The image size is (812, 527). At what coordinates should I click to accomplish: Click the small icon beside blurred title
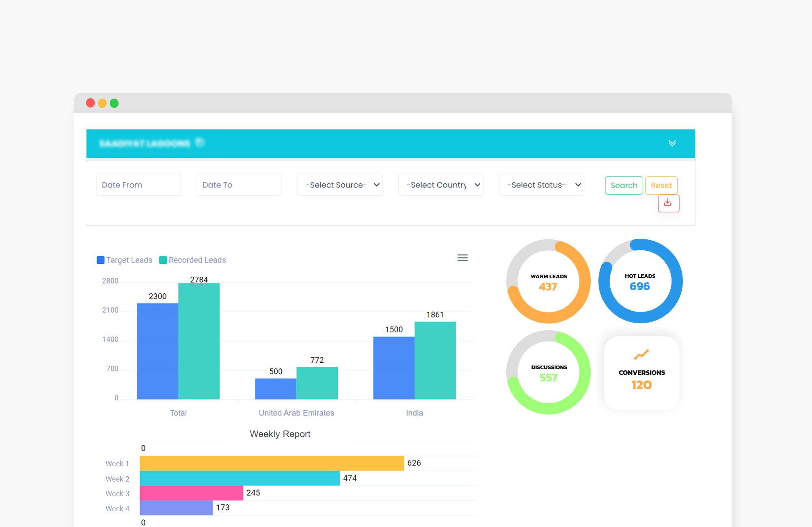pyautogui.click(x=199, y=142)
